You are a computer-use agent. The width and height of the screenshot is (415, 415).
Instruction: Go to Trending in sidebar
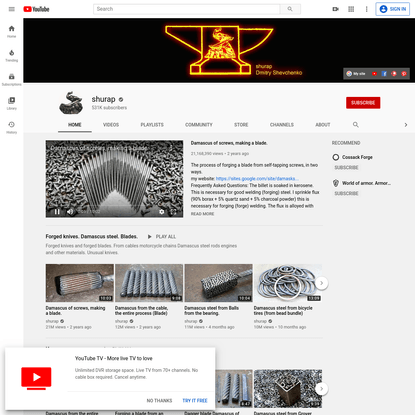(12, 56)
